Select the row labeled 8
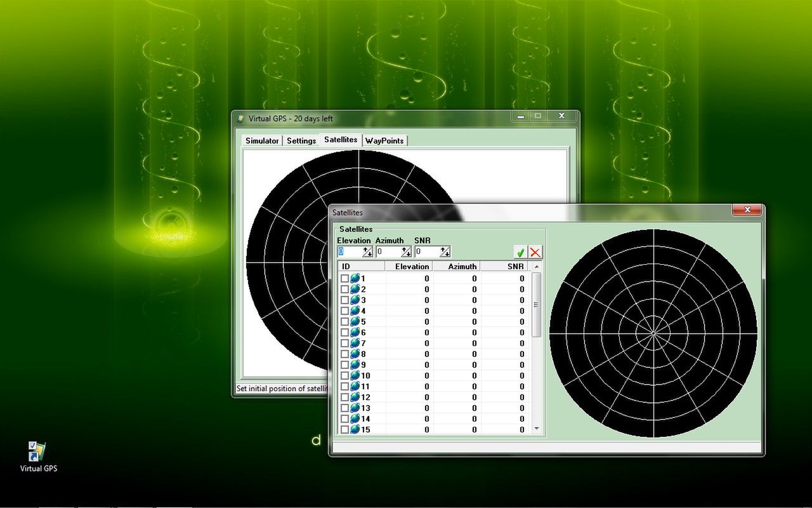This screenshot has width=812, height=508. (434, 354)
